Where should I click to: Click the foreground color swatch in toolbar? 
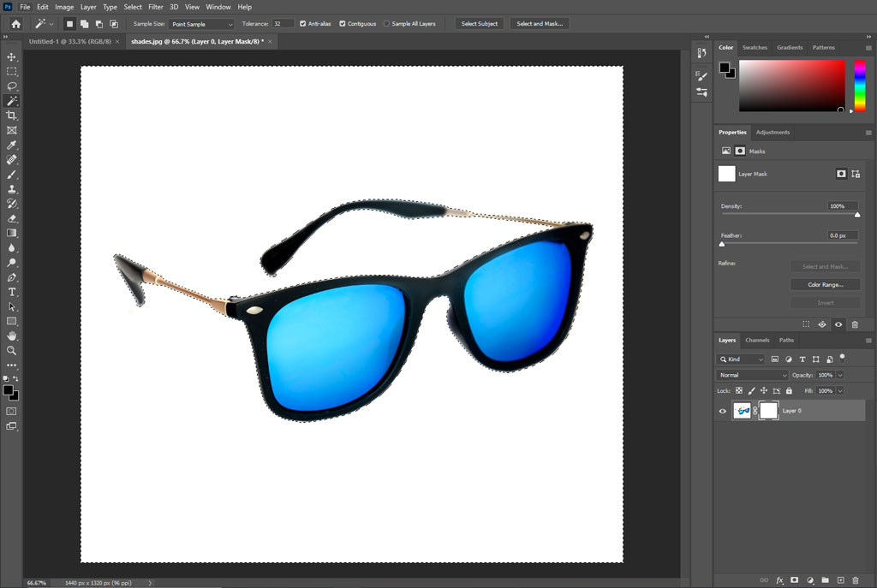8,390
